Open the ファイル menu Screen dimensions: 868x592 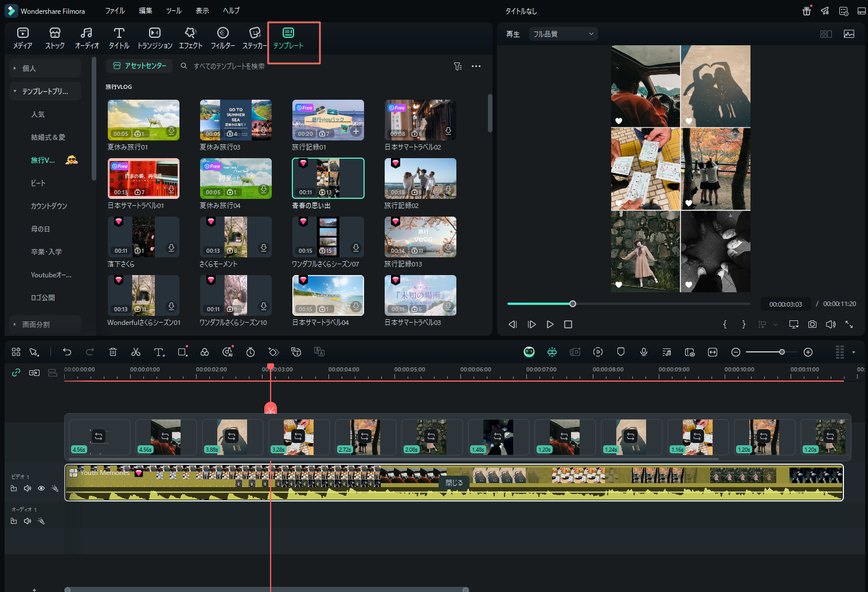click(x=115, y=11)
